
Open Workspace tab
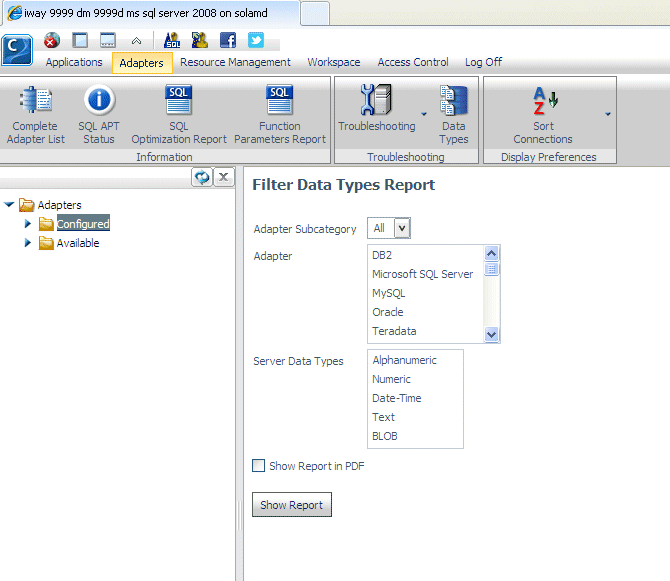coord(334,62)
